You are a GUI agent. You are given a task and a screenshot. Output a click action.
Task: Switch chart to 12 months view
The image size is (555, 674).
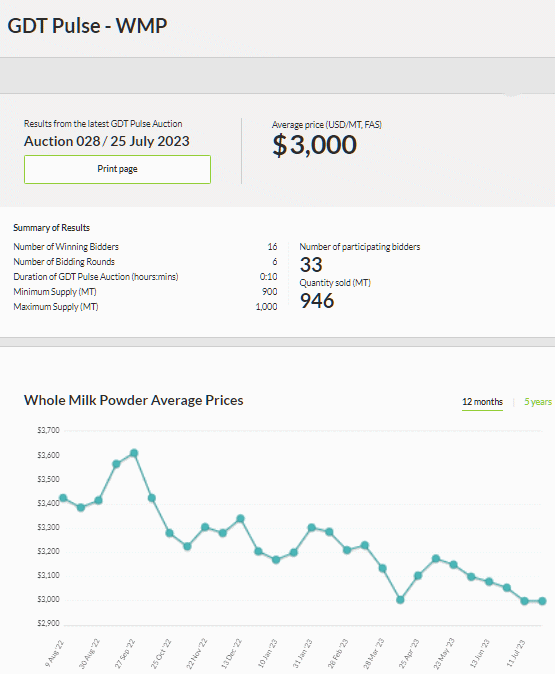coord(482,402)
